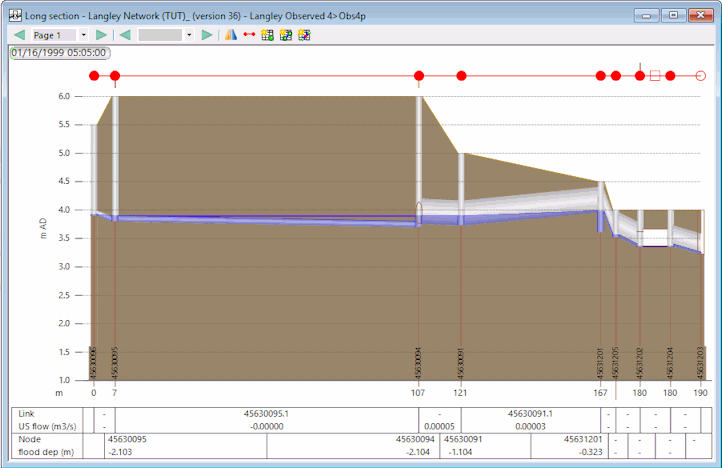
Task: Click link 45630095.1 table cell
Action: [267, 414]
